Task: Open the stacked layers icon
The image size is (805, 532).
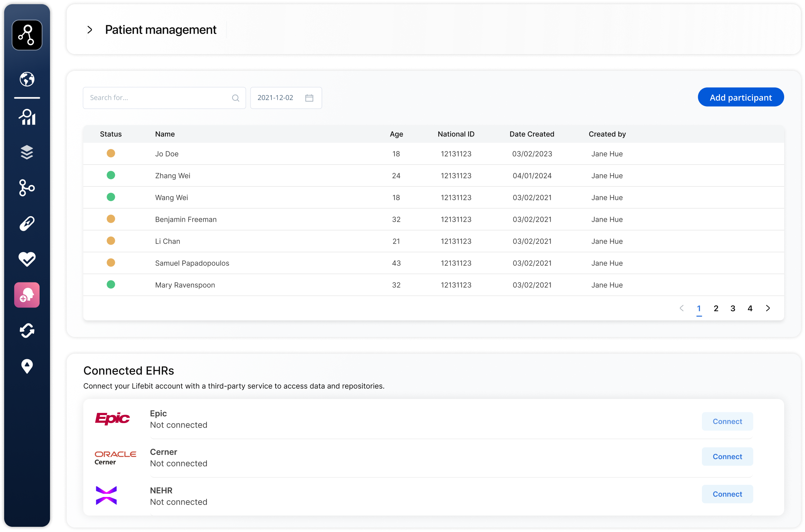Action: 27,152
